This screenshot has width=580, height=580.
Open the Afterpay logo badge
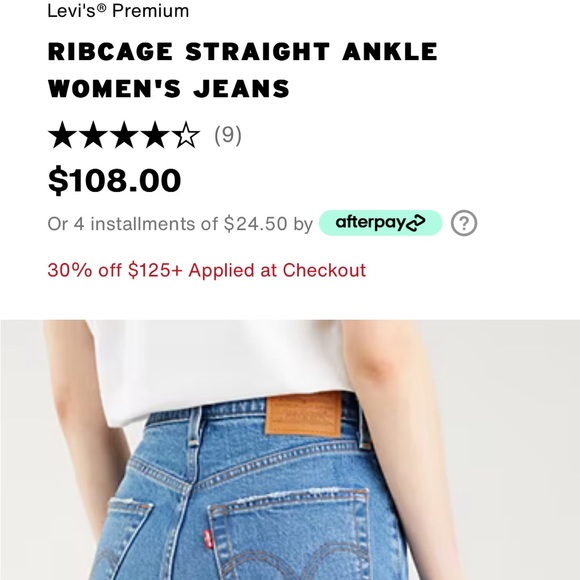(381, 223)
